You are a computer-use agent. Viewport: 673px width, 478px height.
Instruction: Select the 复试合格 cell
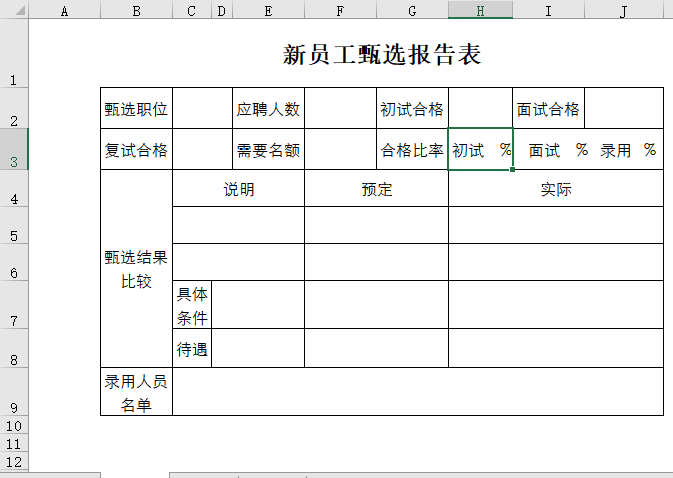tap(136, 150)
